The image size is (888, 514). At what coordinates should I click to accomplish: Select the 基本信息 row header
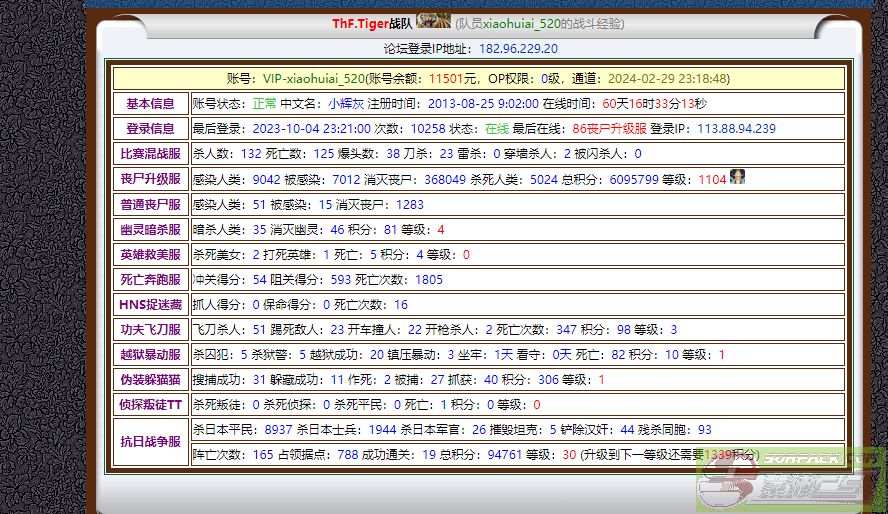(150, 104)
